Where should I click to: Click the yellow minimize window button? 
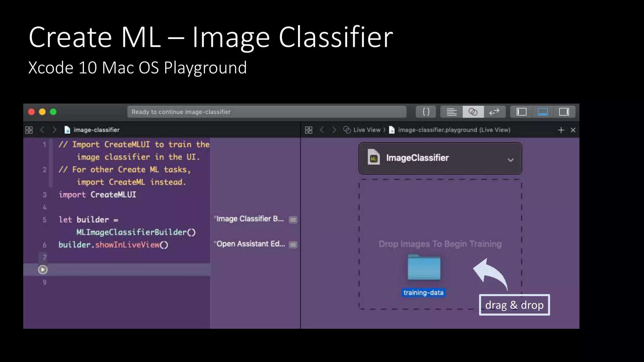[42, 112]
